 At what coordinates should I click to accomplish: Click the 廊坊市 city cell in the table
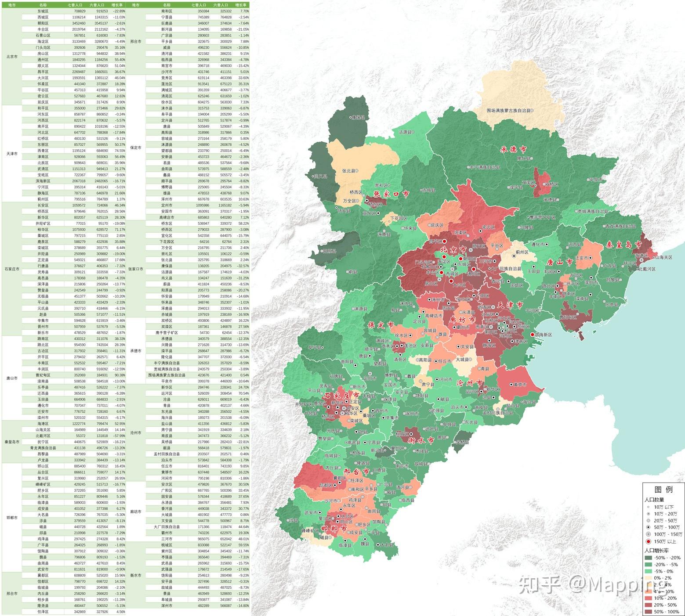pos(136,512)
